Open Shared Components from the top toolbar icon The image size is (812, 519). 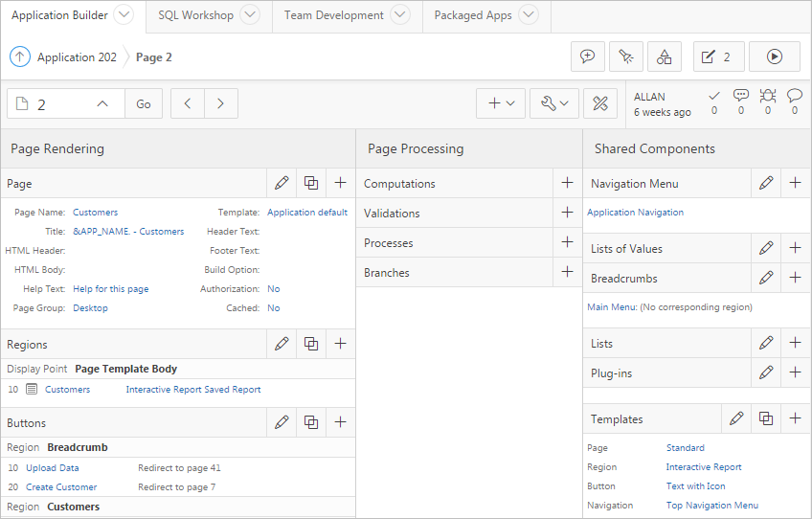(664, 56)
